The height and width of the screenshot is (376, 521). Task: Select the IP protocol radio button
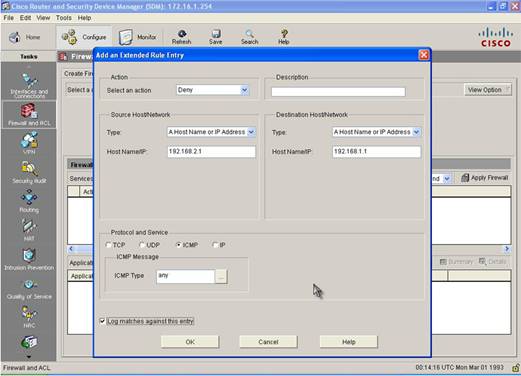click(x=215, y=245)
